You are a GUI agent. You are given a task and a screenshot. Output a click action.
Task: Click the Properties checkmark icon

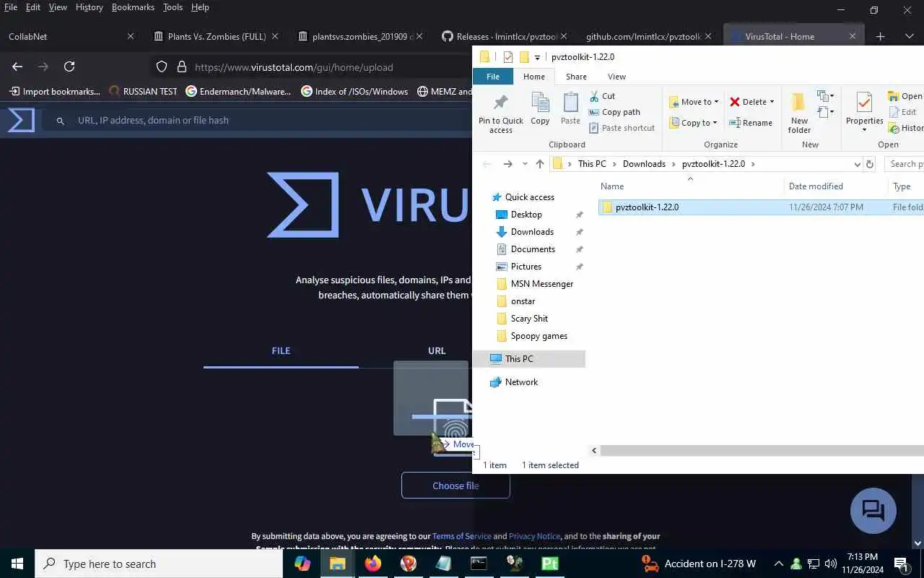coord(864,103)
